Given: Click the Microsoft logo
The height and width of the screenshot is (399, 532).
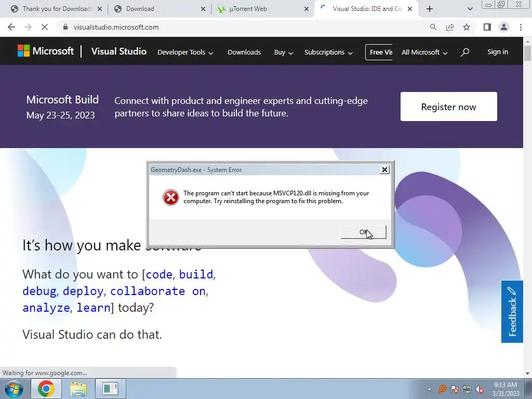Looking at the screenshot, I should click(46, 51).
